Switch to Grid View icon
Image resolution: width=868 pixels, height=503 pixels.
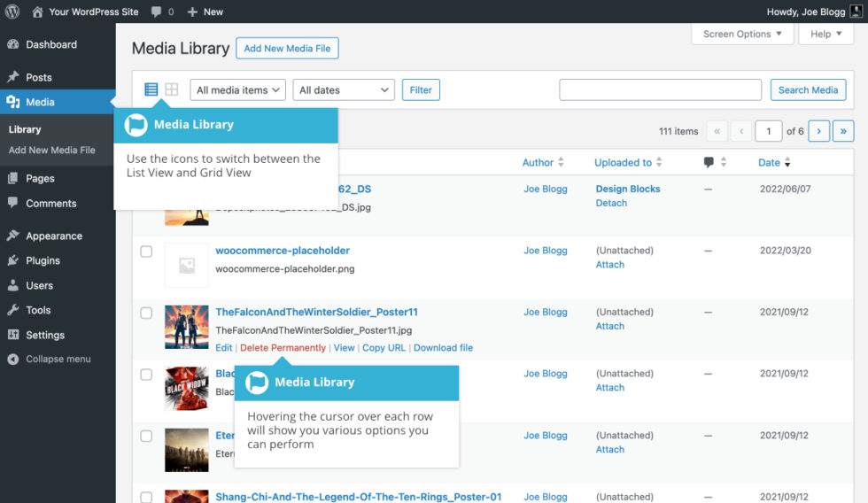pos(172,89)
